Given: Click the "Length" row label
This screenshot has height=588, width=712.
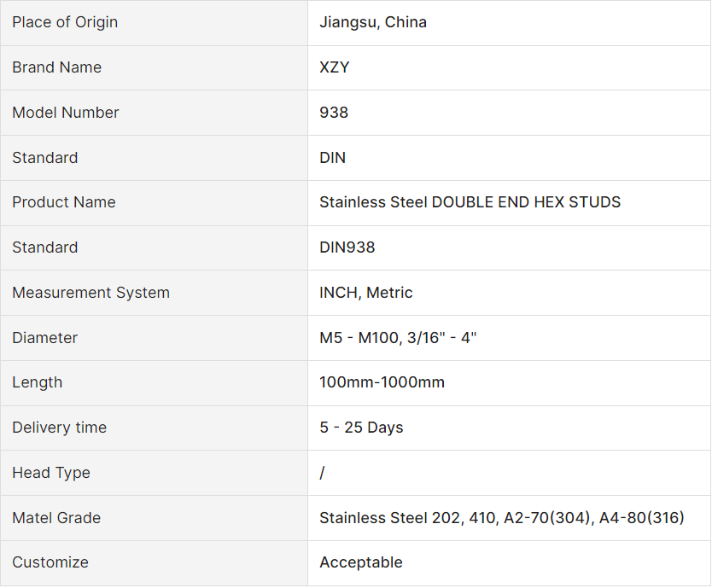Looking at the screenshot, I should click(x=37, y=382).
